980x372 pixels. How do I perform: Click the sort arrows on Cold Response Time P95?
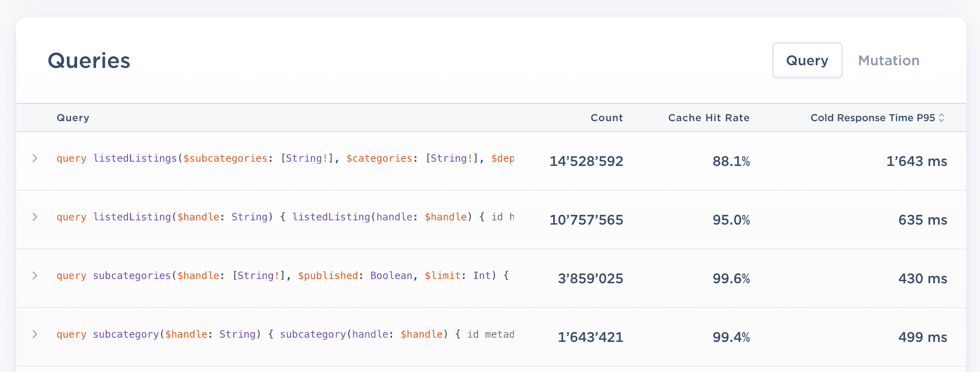[942, 118]
